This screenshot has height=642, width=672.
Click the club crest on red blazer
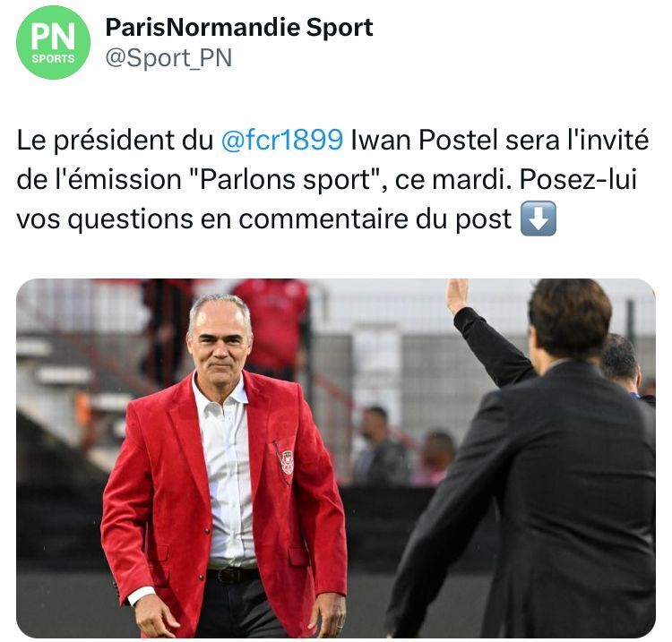pos(287,462)
